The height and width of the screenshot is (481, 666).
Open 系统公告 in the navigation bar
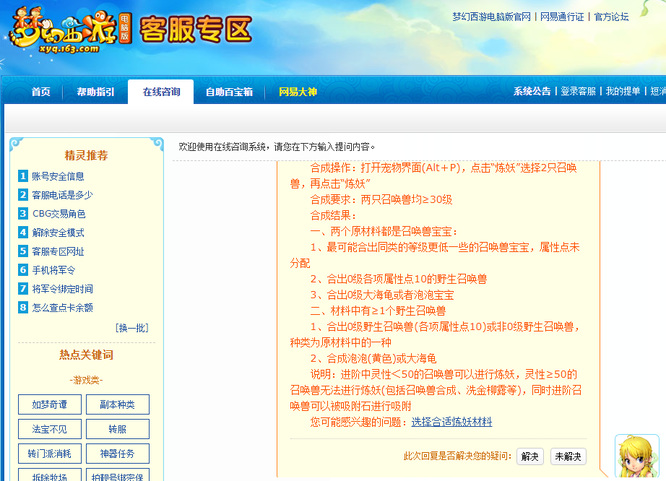click(x=532, y=91)
